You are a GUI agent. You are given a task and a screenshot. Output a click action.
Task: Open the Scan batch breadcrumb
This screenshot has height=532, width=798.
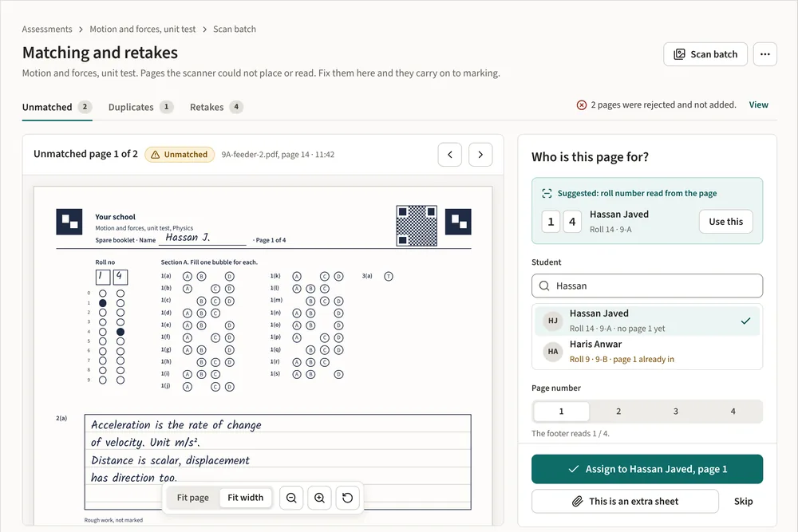point(235,29)
